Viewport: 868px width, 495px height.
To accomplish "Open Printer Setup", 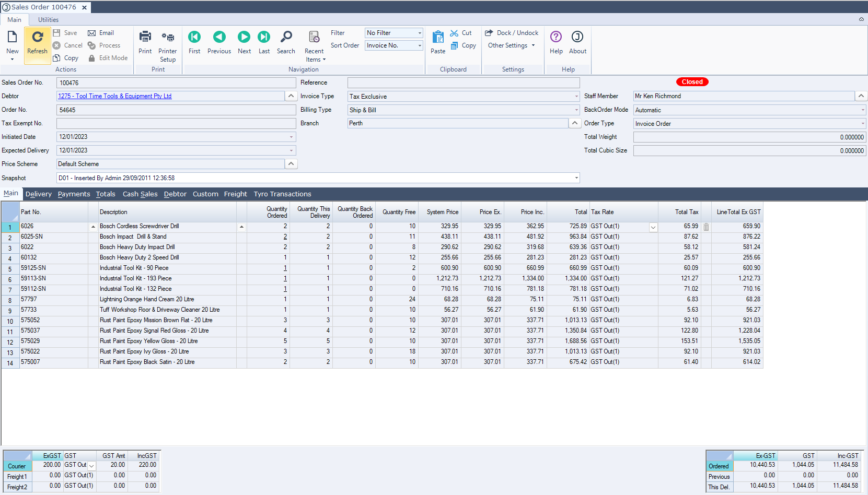I will [x=167, y=38].
